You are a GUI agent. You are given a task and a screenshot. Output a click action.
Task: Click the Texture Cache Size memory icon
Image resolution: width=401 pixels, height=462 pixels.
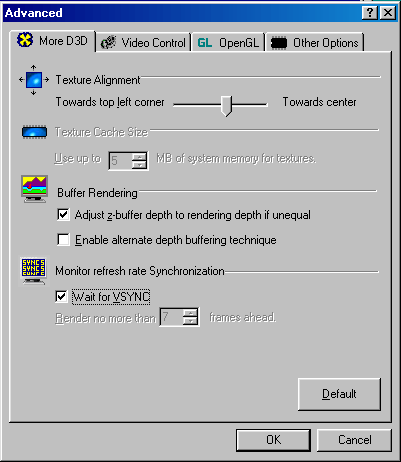click(x=34, y=132)
